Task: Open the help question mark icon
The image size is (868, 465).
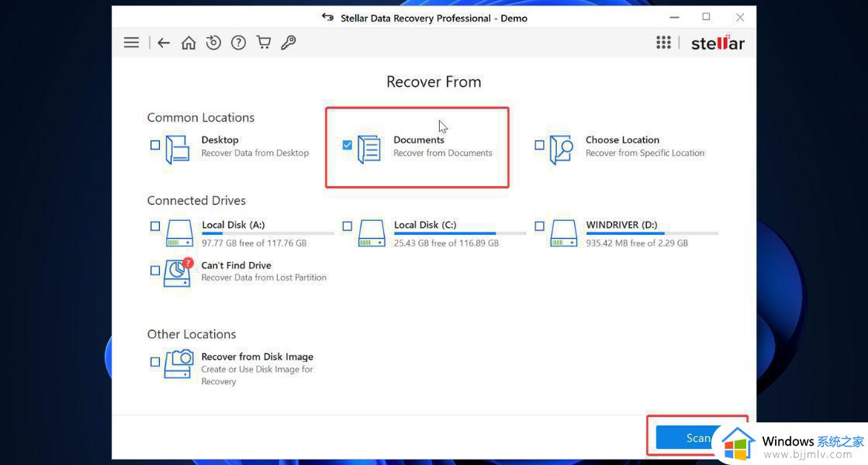Action: (239, 43)
